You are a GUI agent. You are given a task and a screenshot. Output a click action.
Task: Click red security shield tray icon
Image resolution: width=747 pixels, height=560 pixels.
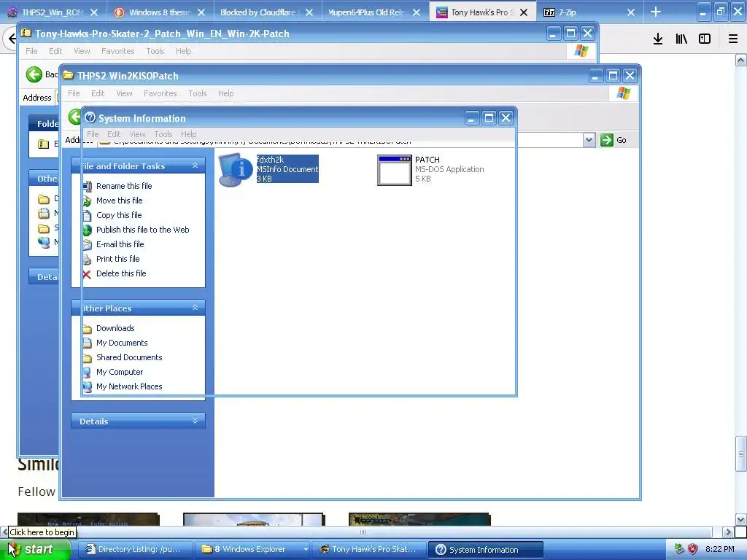click(693, 549)
